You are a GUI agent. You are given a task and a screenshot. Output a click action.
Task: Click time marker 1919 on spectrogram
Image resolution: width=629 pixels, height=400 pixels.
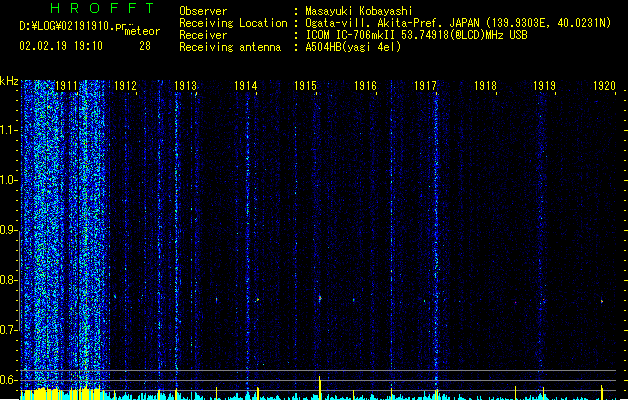(544, 86)
